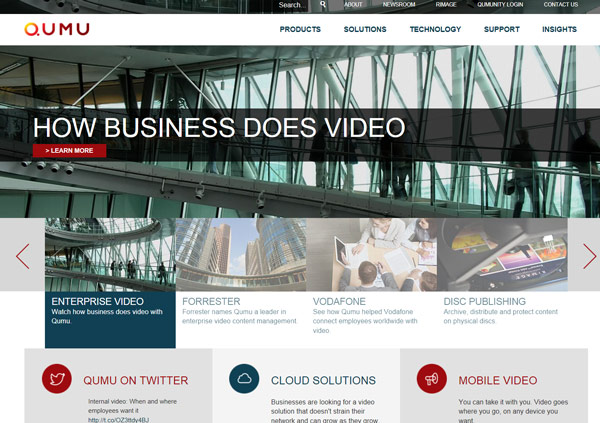Open the Mobile Video heading

pyautogui.click(x=498, y=381)
